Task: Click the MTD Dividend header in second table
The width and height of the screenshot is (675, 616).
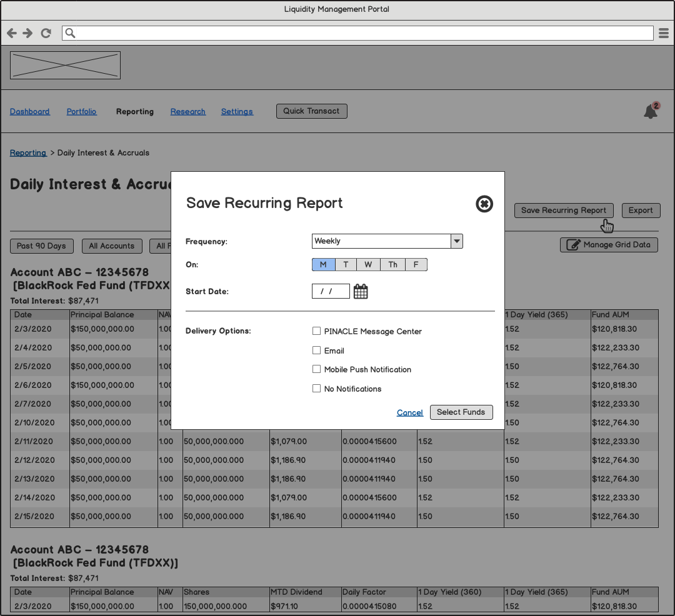Action: tap(305, 592)
